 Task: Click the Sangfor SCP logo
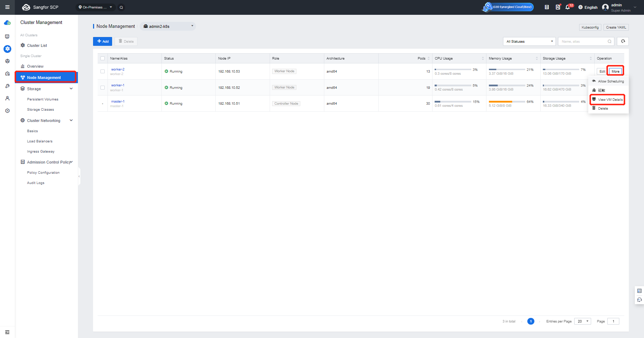point(40,7)
